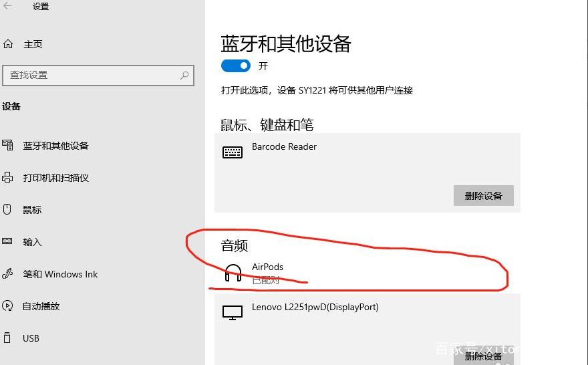
Task: Click the Barcode Reader keyboard icon
Action: click(233, 152)
